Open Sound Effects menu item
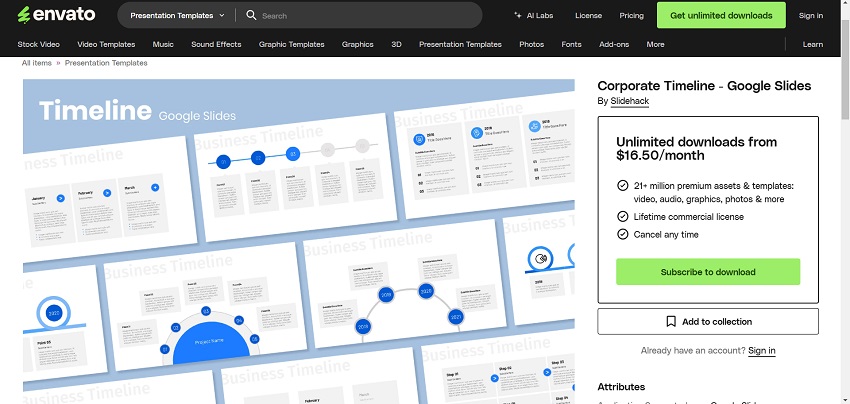This screenshot has height=404, width=850. point(216,44)
